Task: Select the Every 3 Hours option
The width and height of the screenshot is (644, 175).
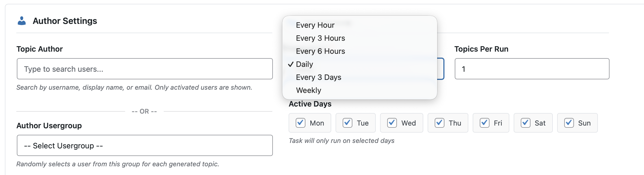Action: tap(320, 38)
